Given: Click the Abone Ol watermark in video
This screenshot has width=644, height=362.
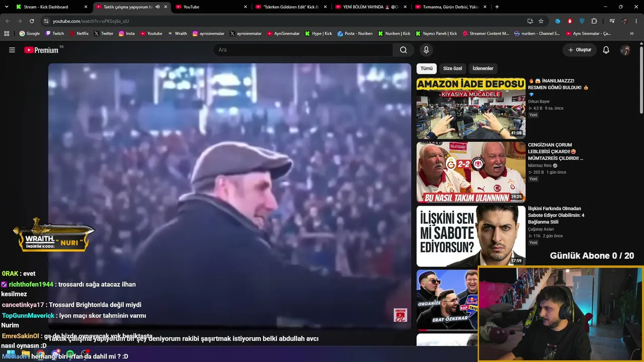Looking at the screenshot, I should [x=400, y=315].
